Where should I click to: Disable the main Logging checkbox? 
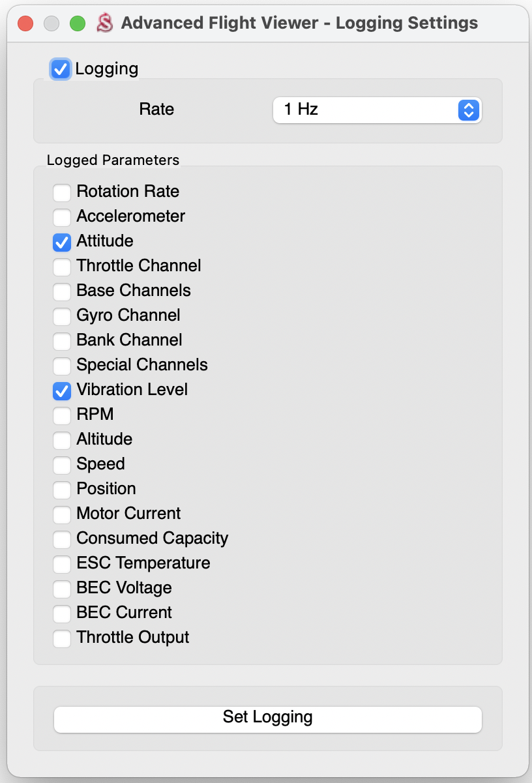pos(61,69)
